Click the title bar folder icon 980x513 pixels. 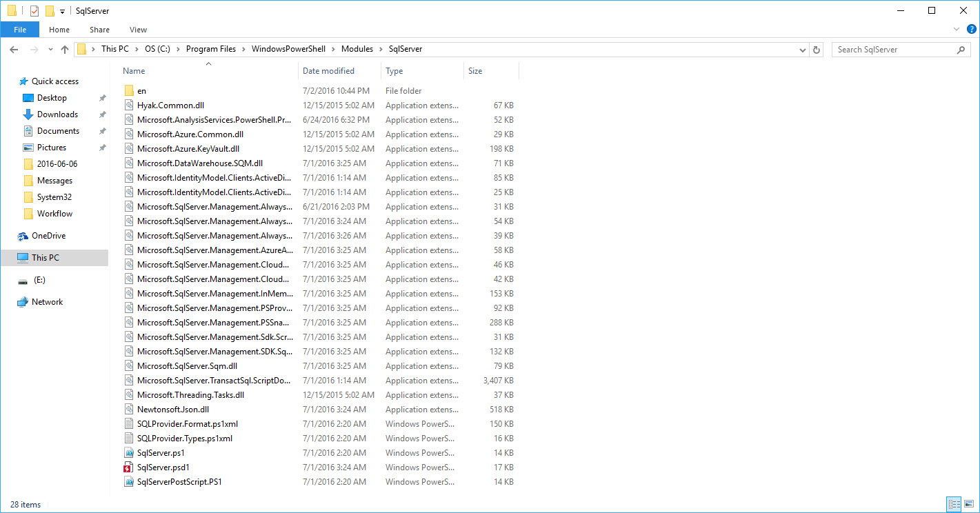point(12,10)
